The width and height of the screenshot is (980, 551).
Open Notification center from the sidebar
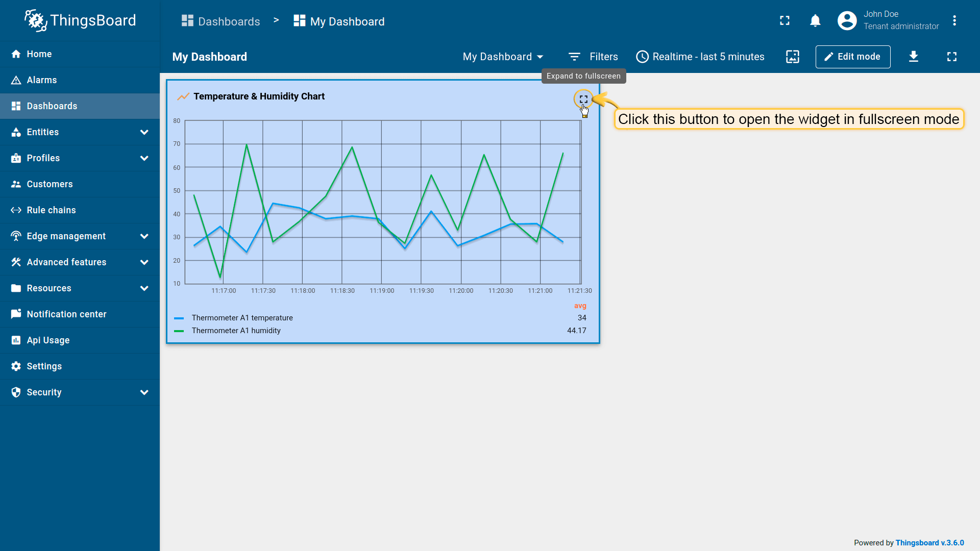66,314
